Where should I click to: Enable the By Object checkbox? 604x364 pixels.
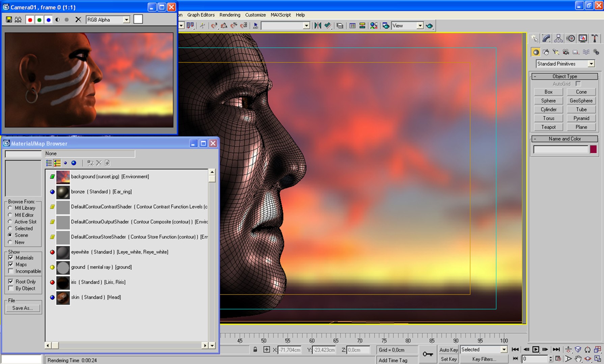tap(11, 288)
